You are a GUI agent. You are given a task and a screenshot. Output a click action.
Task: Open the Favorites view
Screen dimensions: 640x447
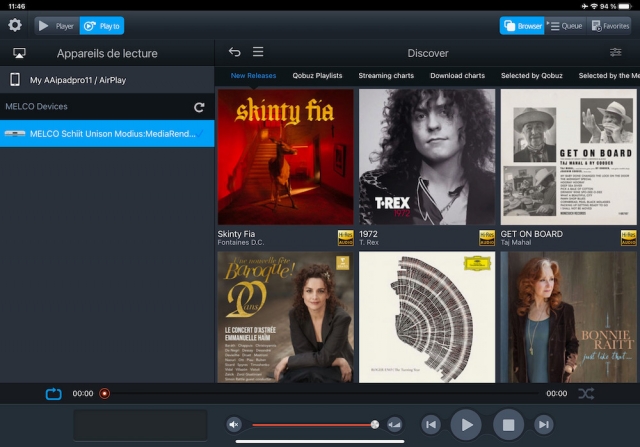[x=610, y=26]
